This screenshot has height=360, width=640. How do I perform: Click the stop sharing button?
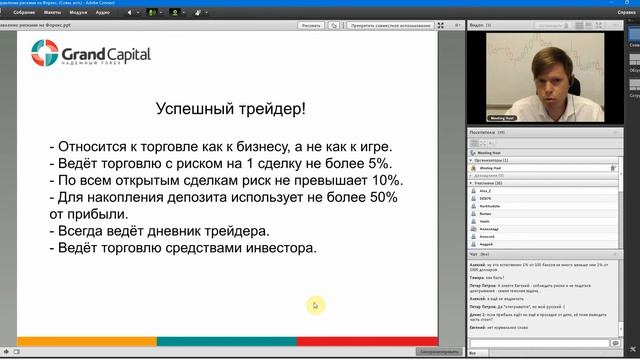tap(390, 25)
